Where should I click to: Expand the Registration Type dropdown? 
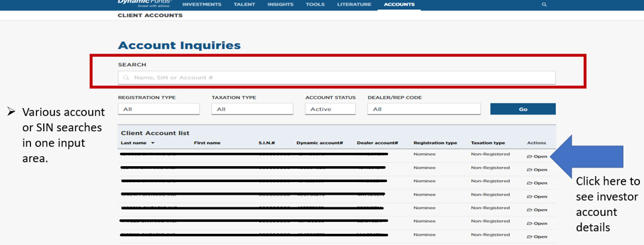click(158, 109)
